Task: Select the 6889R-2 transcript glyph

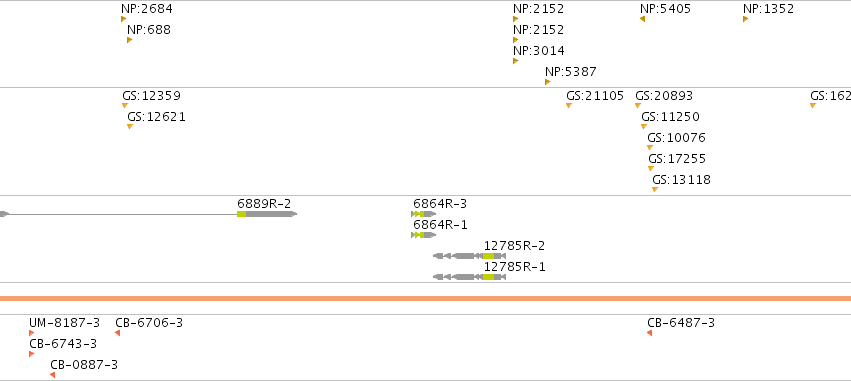Action: coord(148,214)
